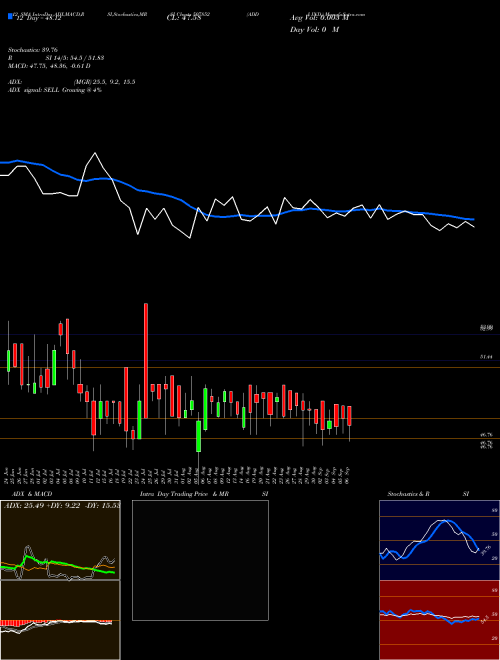The width and height of the screenshot is (500, 660).
Task: Click the 'ADX & MACD' panel title
Action: pos(32,494)
